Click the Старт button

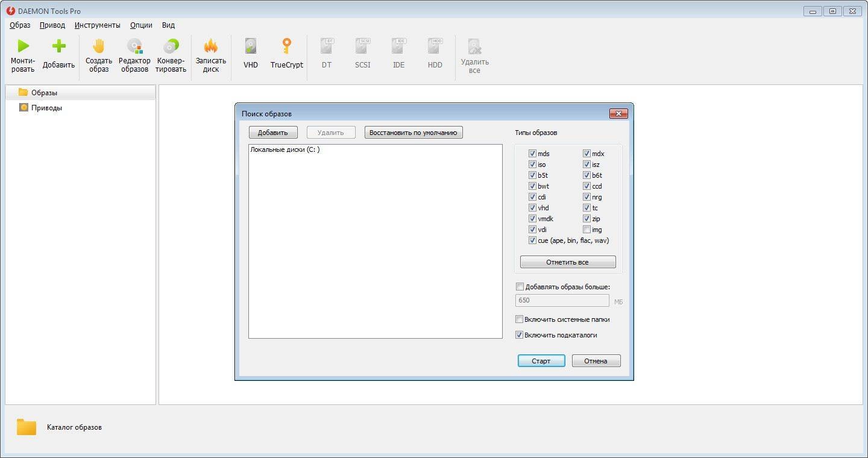pos(541,361)
